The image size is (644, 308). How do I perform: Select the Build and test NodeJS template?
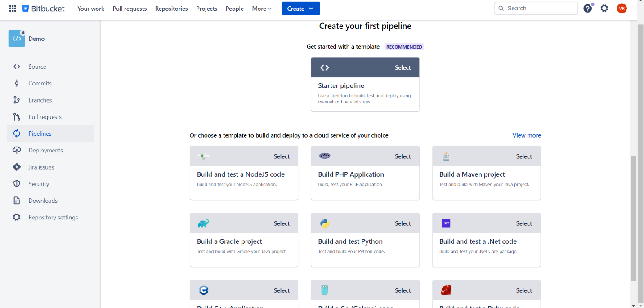[282, 156]
